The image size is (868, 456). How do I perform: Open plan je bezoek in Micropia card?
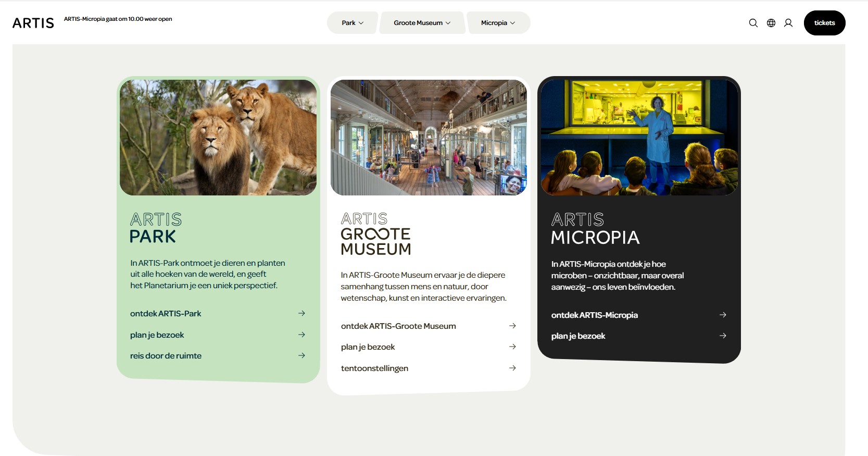578,336
